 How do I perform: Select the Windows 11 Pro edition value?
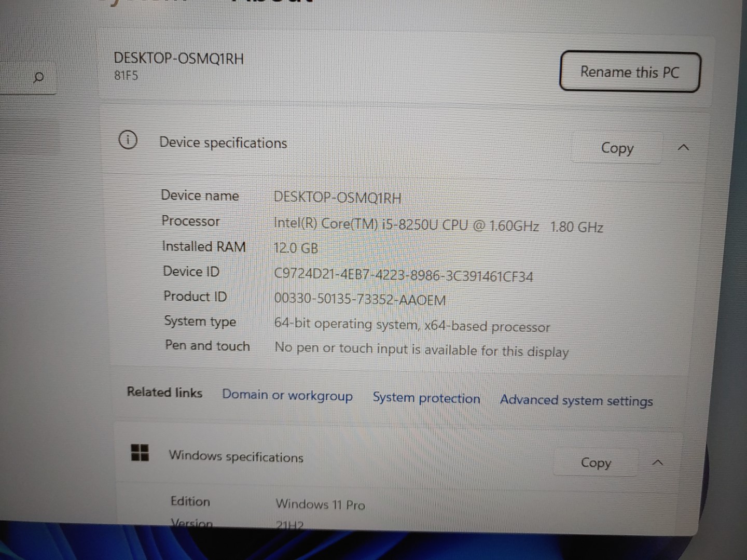pyautogui.click(x=320, y=504)
